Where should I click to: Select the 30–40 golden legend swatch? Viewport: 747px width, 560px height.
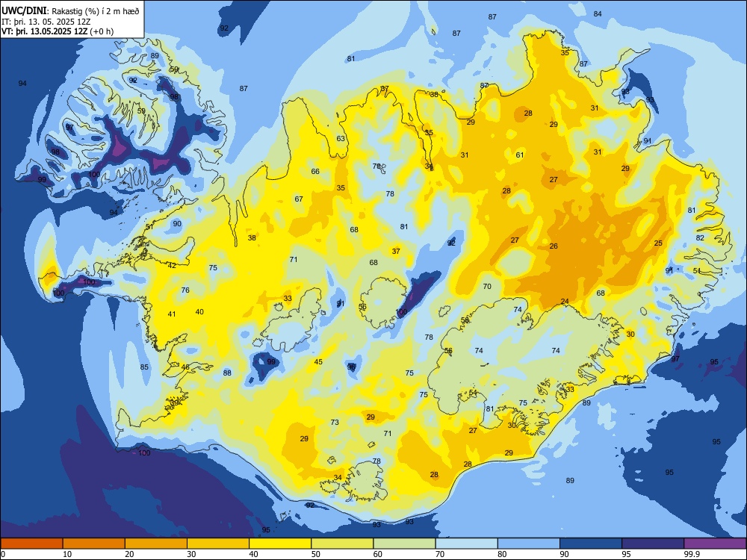click(x=218, y=544)
